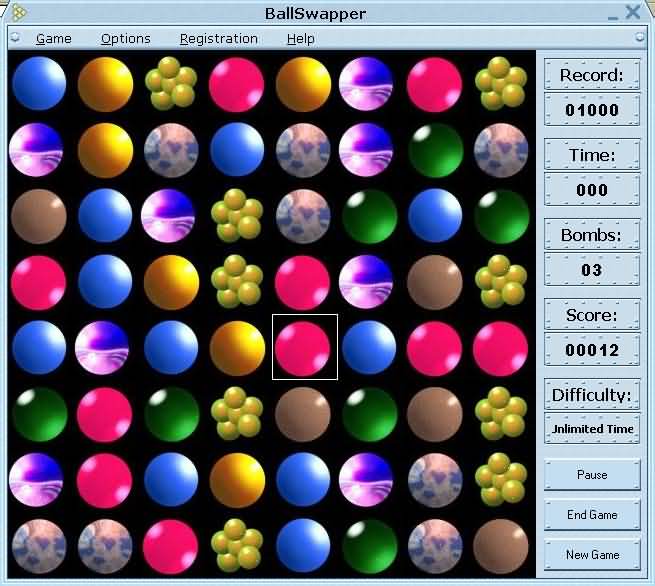Click the Record: label
The image size is (655, 586).
point(592,75)
